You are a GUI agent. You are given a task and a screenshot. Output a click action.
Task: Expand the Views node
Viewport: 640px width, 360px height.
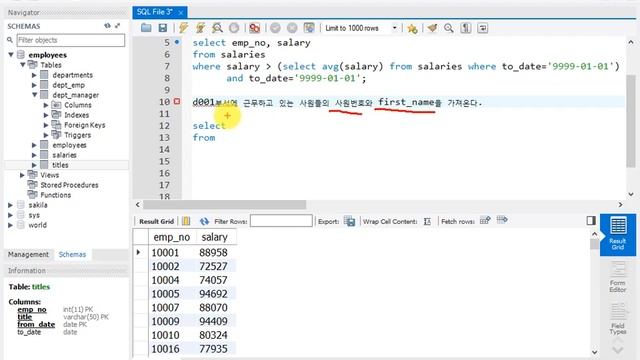coord(22,175)
